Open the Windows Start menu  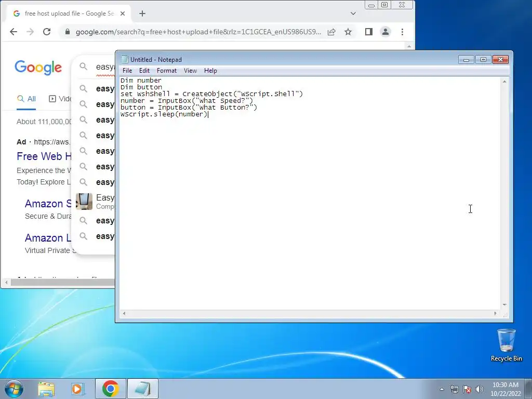tap(14, 389)
